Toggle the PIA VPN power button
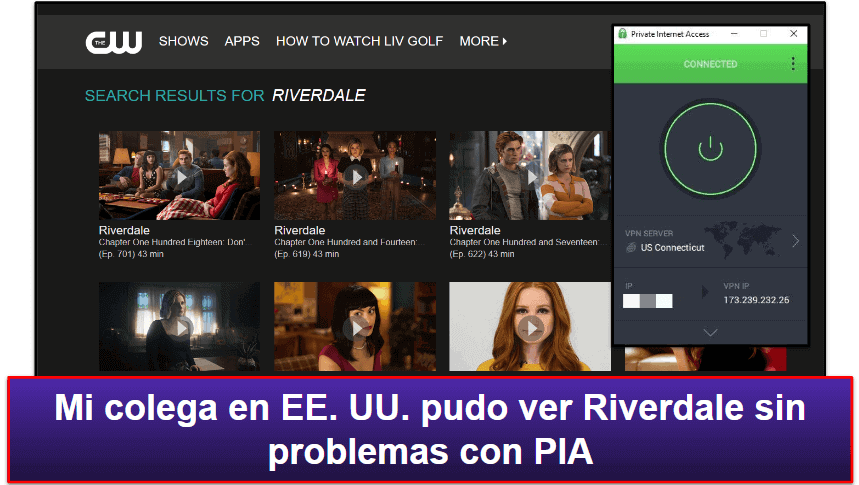This screenshot has width=859, height=485. [x=711, y=149]
